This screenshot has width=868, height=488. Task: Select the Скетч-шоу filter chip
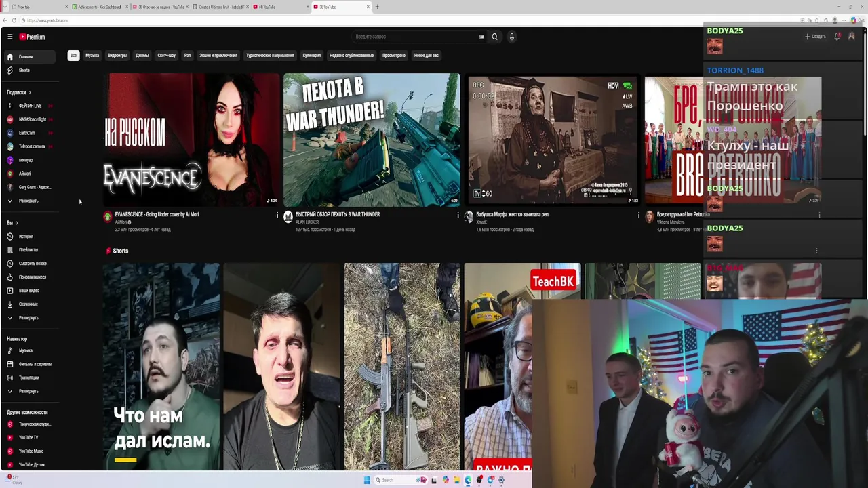(x=166, y=56)
